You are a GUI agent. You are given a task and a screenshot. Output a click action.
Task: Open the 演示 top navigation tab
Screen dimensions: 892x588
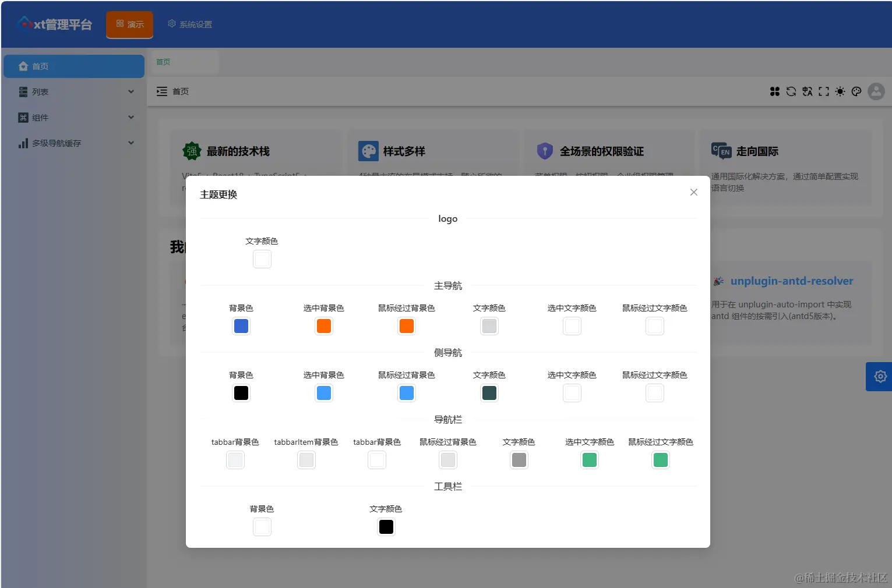click(129, 24)
